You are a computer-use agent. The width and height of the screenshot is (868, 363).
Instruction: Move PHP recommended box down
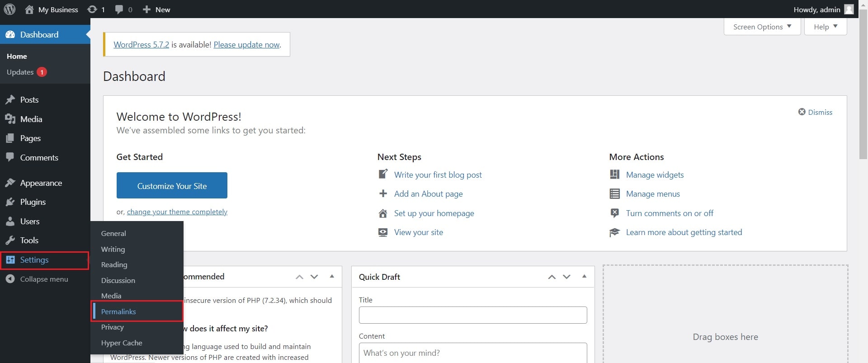[x=314, y=277]
